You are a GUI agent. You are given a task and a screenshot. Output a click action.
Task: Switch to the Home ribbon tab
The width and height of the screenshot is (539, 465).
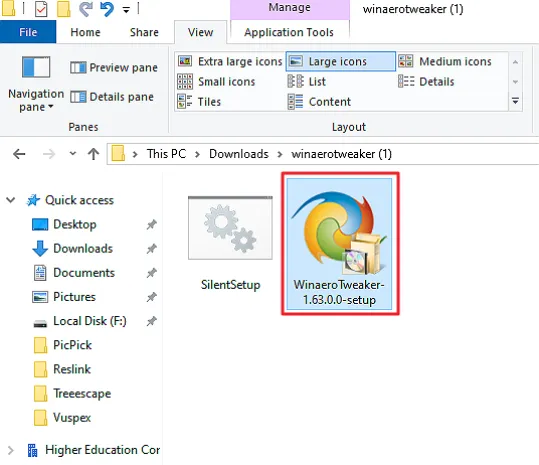[x=85, y=32]
